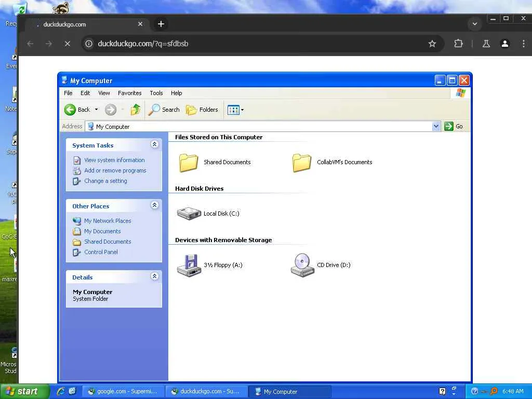Switch to duckduckgo.com taskbar window
Viewport: 532px width, 399px height.
[206, 392]
